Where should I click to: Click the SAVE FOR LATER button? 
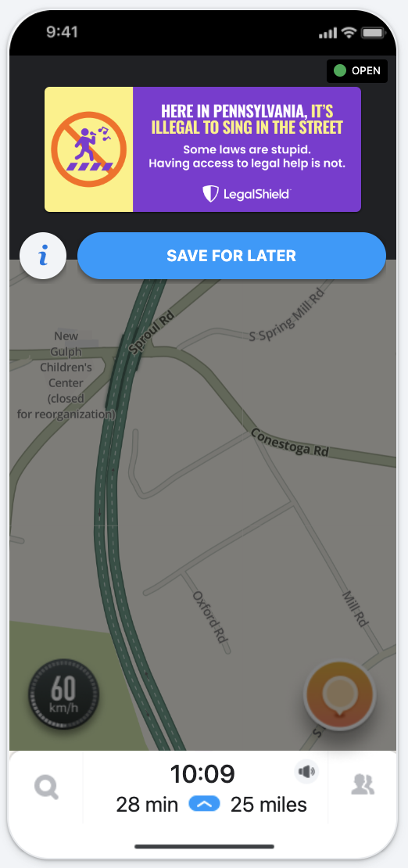(231, 256)
